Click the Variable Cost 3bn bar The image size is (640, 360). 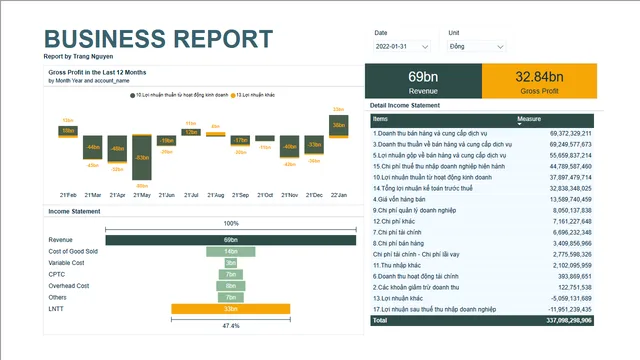[x=231, y=263]
